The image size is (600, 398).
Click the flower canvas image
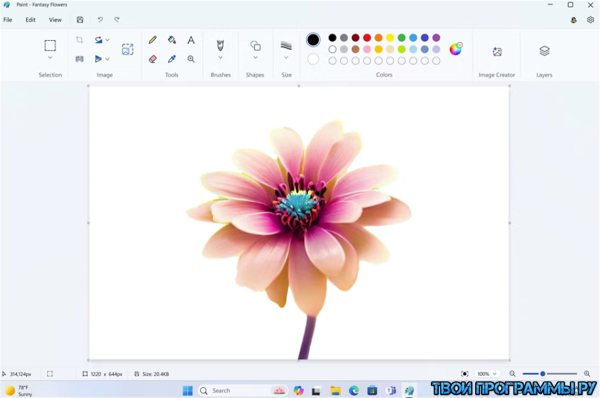[299, 223]
